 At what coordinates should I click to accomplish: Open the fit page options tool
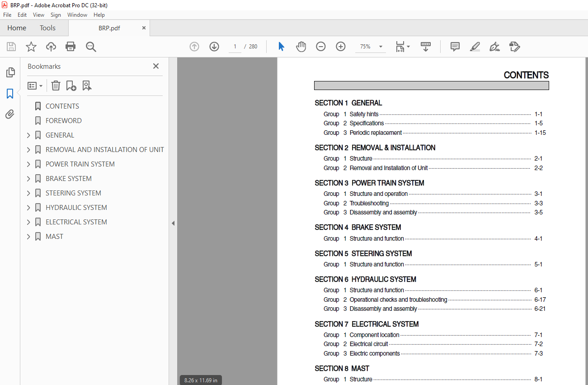402,47
